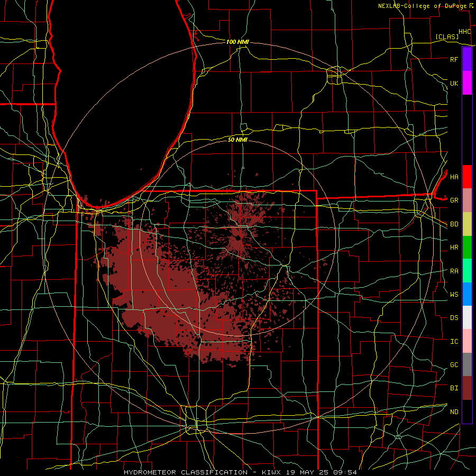Click the GC legend label text
The width and height of the screenshot is (476, 476).
pyautogui.click(x=454, y=365)
